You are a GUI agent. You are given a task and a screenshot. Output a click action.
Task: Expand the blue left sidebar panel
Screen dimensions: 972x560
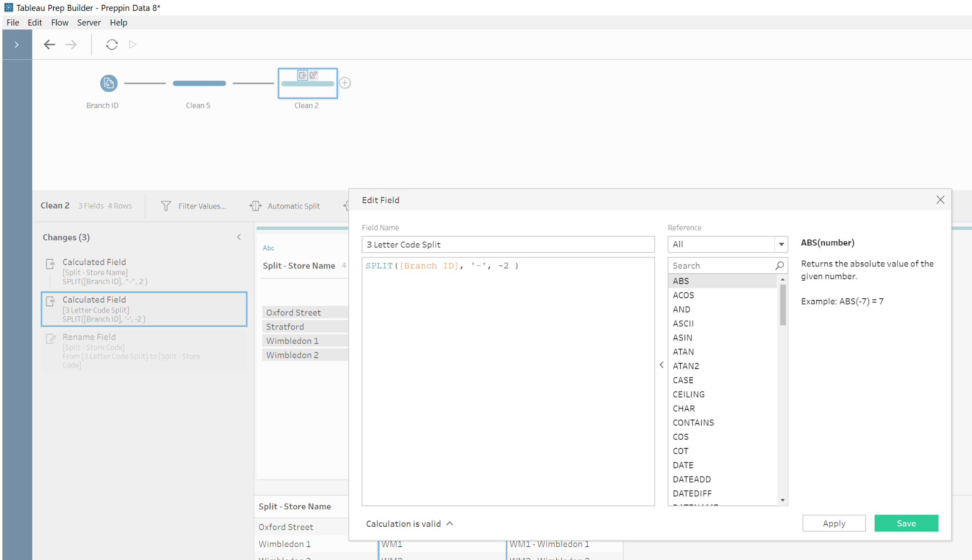(17, 44)
